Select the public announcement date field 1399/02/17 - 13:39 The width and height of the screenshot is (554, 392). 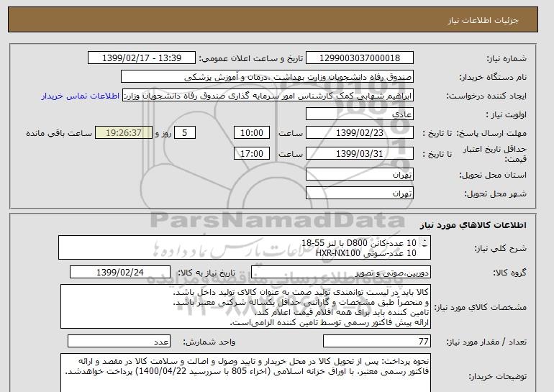(141, 58)
